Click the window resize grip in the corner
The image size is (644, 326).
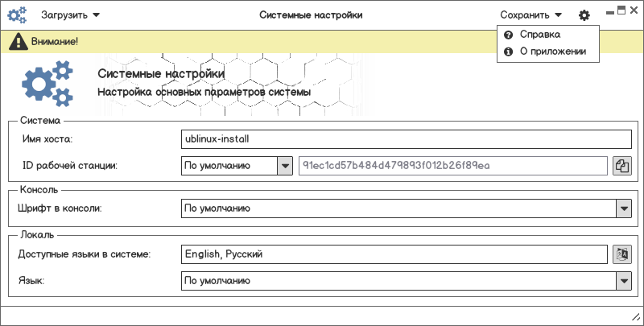point(636,317)
